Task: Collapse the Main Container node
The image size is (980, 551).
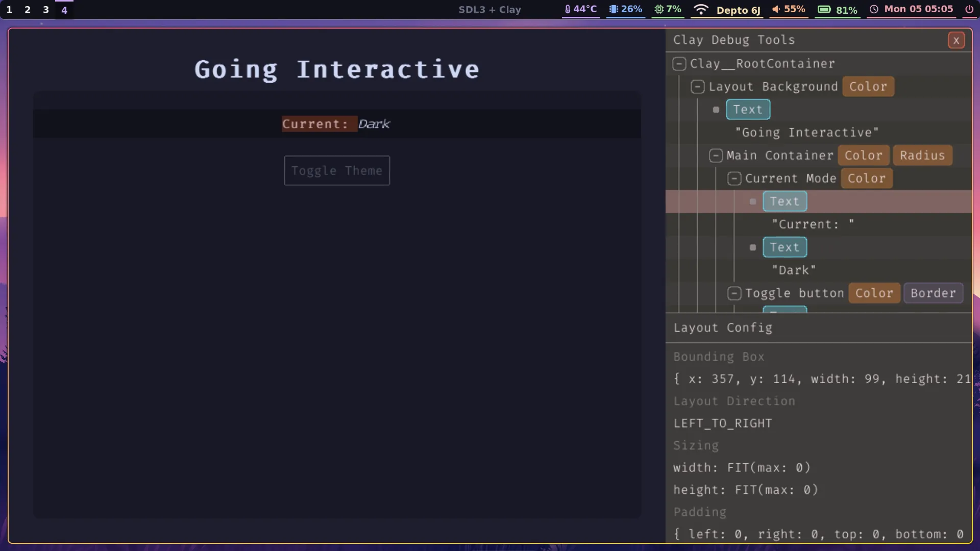Action: coord(716,155)
